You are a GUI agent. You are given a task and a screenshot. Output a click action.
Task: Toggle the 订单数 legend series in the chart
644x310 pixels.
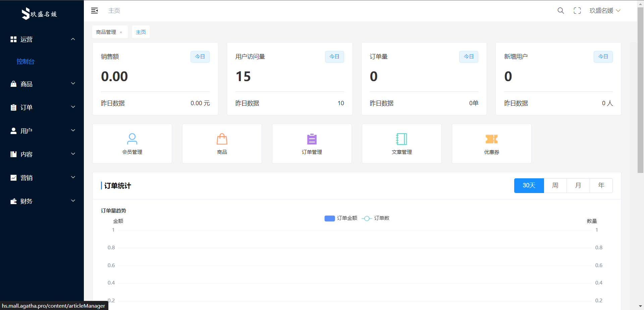click(x=376, y=218)
